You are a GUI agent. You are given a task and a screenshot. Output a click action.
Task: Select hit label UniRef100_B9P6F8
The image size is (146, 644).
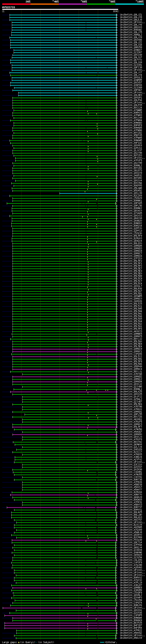click(131, 125)
